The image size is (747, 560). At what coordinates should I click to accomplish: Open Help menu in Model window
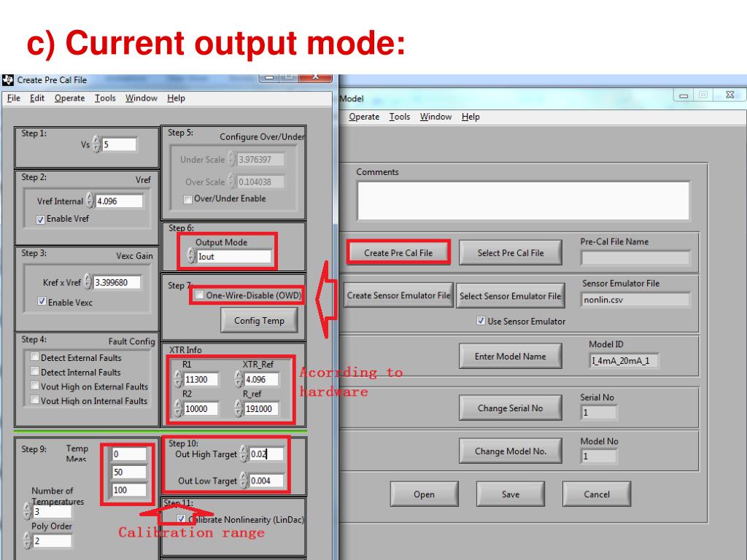(471, 117)
